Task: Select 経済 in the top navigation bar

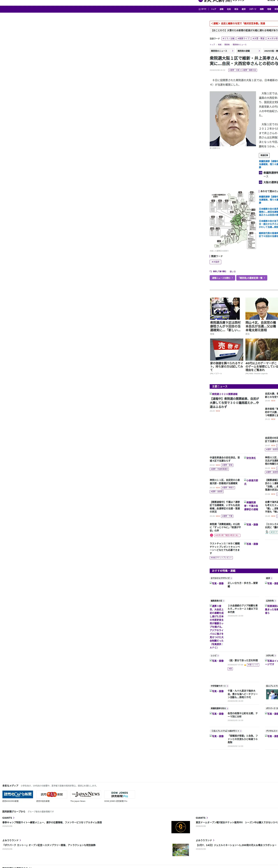Action: pyautogui.click(x=244, y=9)
